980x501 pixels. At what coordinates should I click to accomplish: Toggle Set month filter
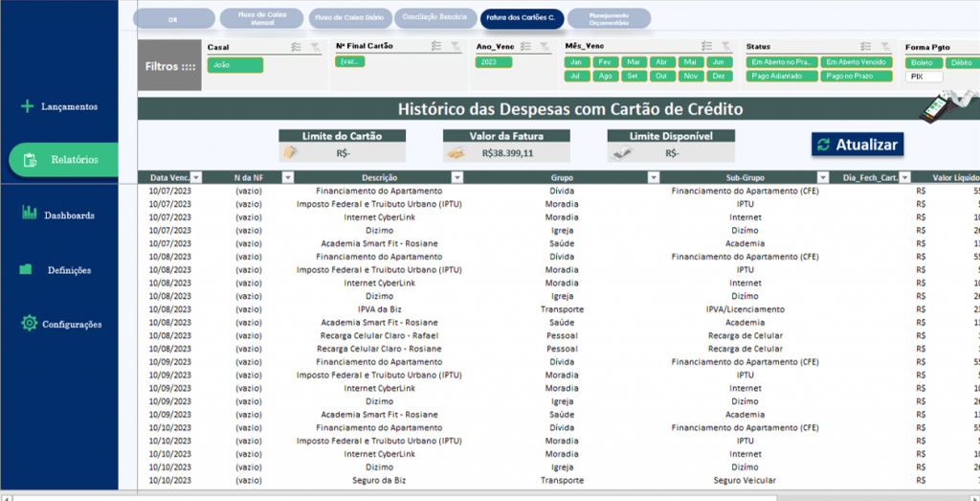634,77
